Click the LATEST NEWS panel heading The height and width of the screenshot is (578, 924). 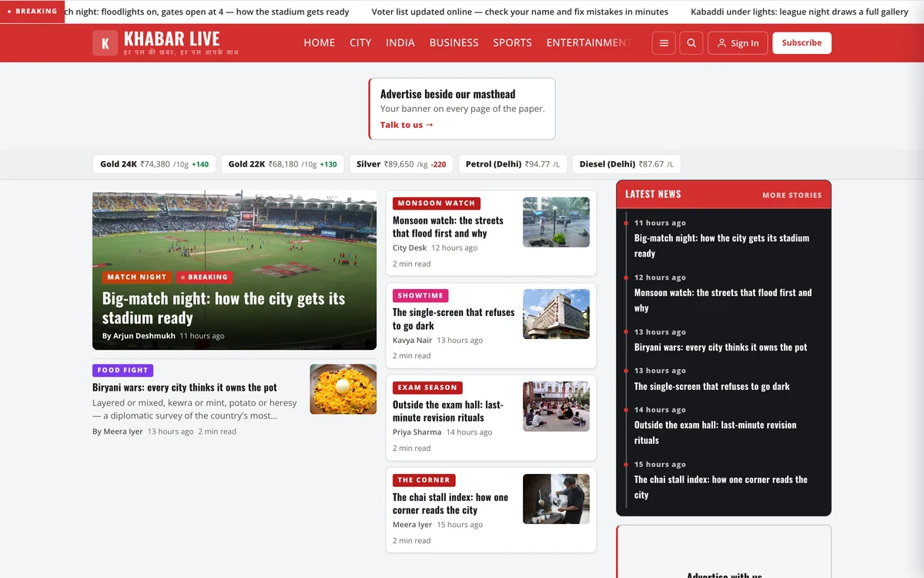pos(653,194)
